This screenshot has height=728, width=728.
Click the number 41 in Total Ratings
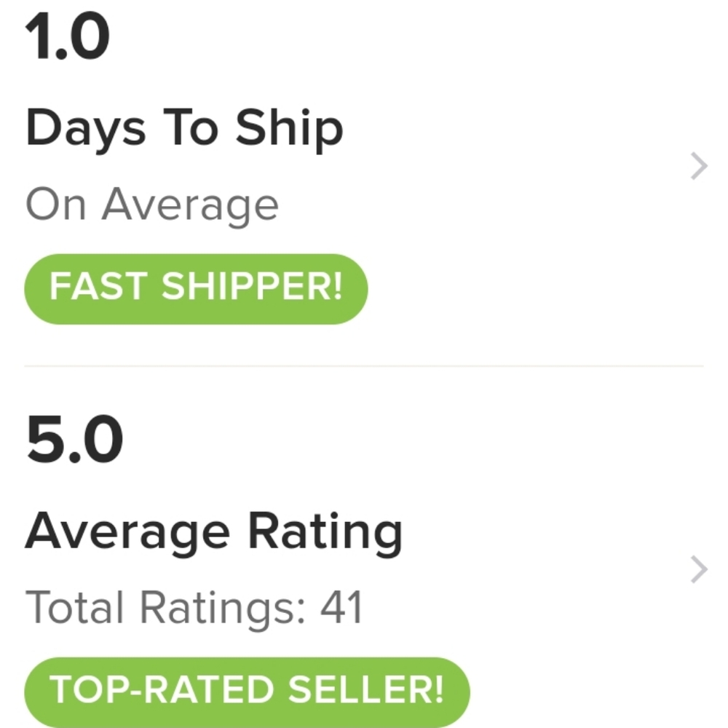341,607
